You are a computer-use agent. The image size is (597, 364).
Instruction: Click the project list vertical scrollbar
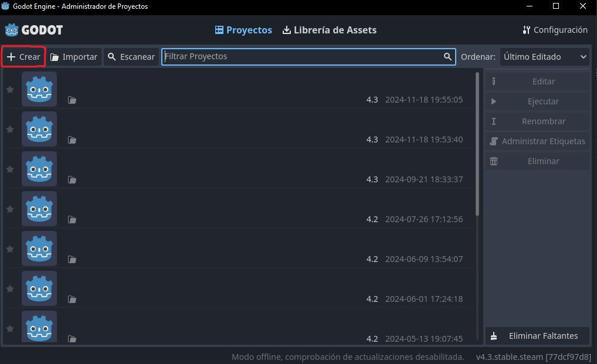click(x=477, y=144)
